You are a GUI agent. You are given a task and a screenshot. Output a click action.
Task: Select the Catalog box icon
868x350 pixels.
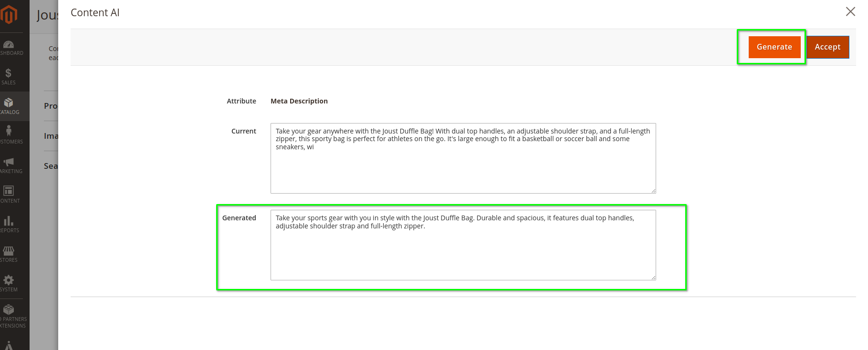point(8,103)
